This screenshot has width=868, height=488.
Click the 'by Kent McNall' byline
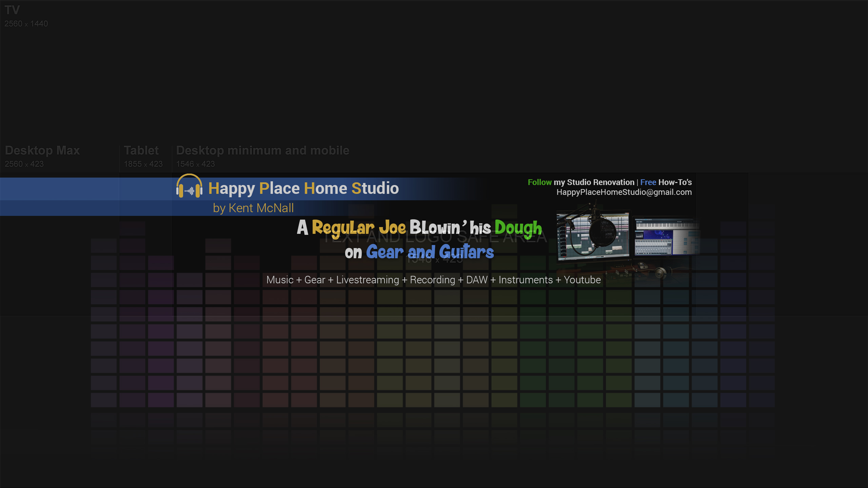pyautogui.click(x=253, y=208)
